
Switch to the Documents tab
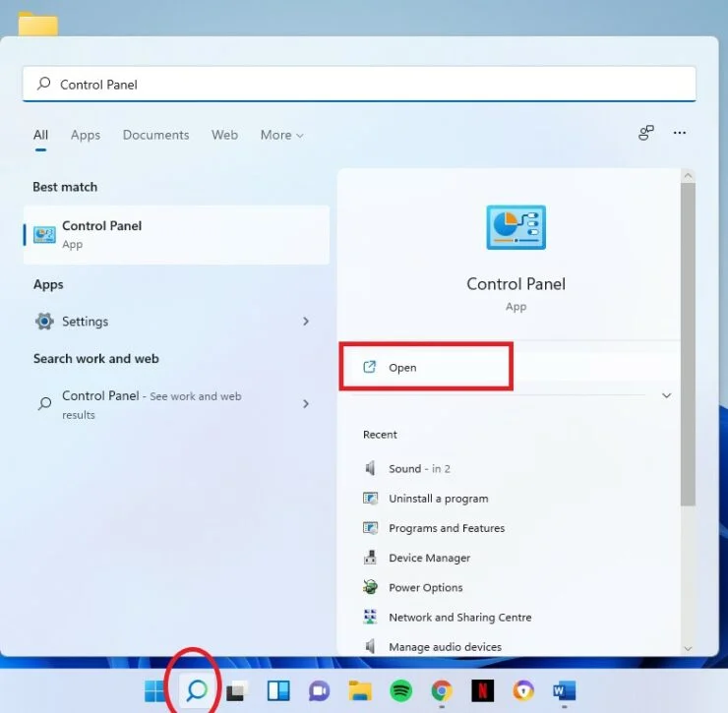point(156,135)
